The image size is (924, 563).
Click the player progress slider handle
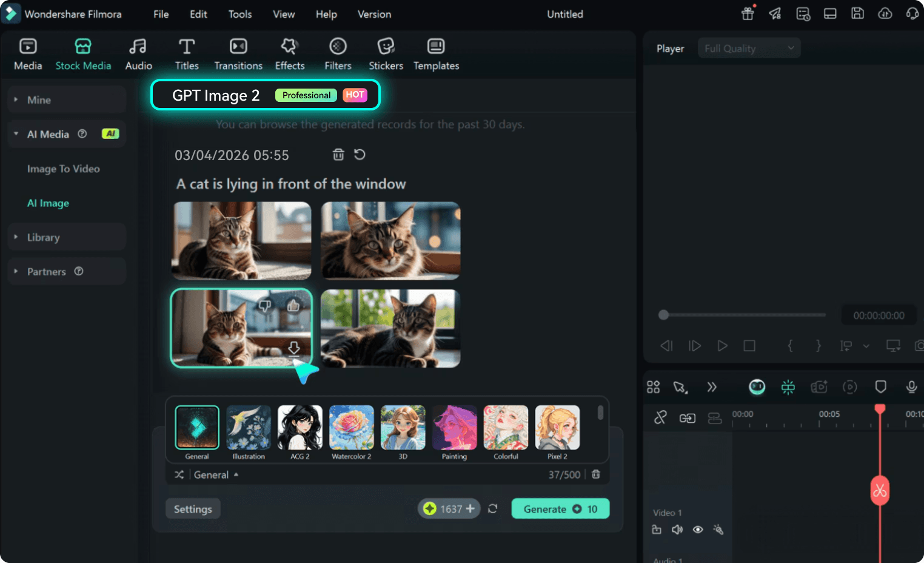point(664,315)
